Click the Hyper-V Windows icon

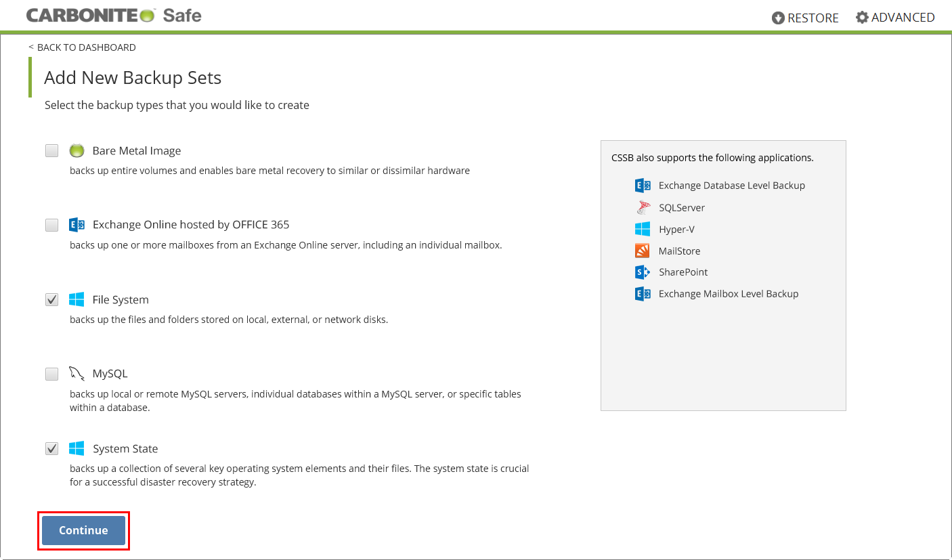coord(643,230)
